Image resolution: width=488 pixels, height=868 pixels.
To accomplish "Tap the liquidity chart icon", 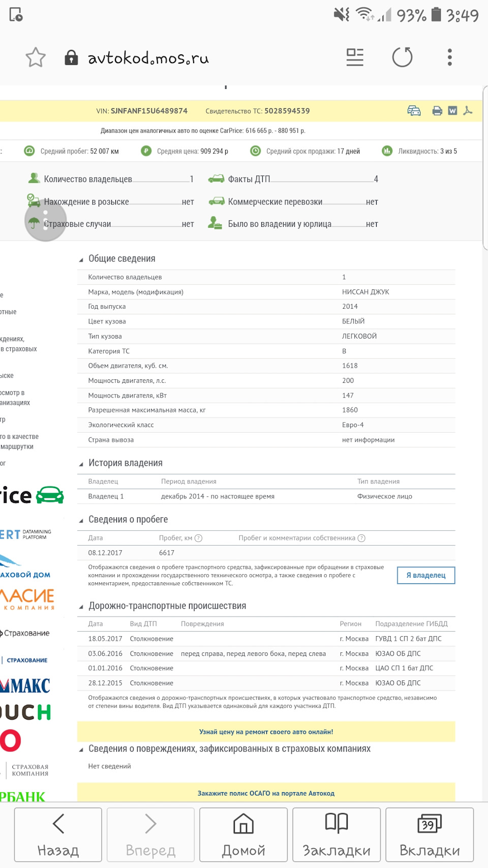I will [x=387, y=151].
